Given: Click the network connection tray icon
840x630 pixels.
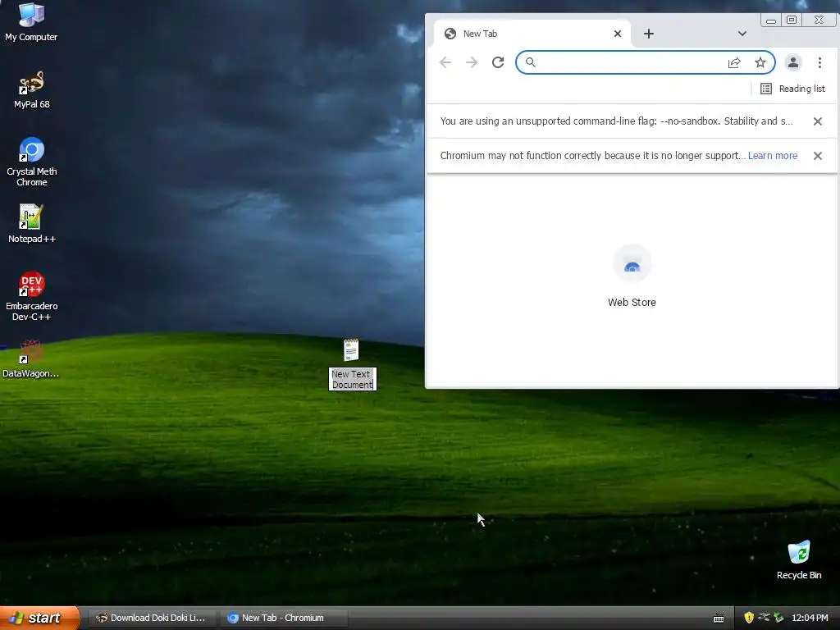Looking at the screenshot, I should click(x=764, y=618).
